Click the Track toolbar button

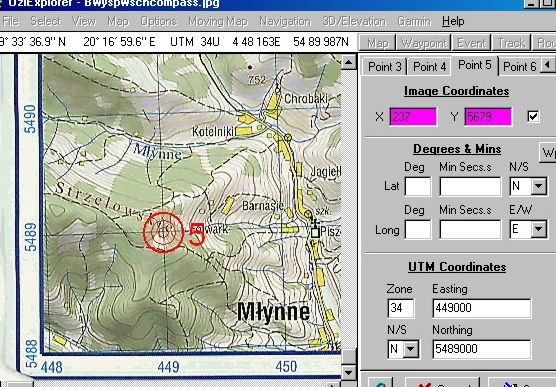(511, 43)
